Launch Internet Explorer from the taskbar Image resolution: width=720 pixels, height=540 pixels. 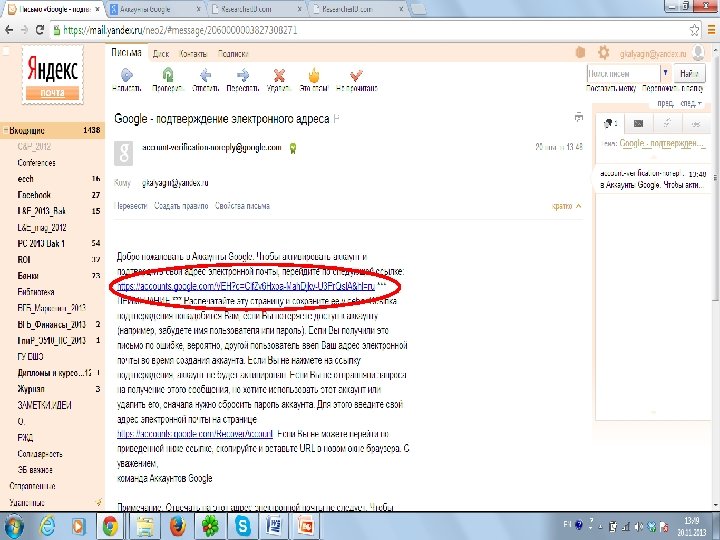[47, 526]
